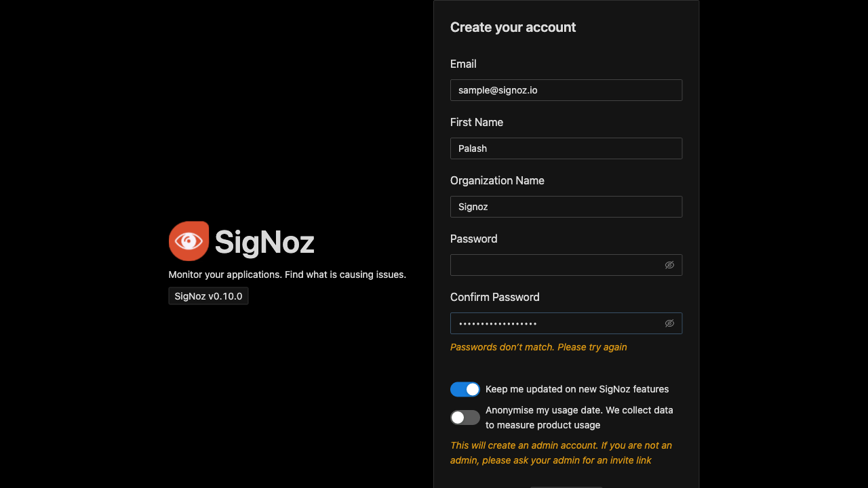Click the Create your account heading
The image size is (868, 488).
click(x=513, y=27)
